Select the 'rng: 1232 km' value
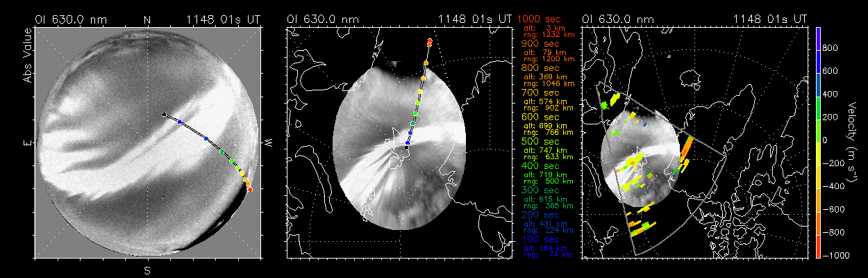 click(549, 35)
